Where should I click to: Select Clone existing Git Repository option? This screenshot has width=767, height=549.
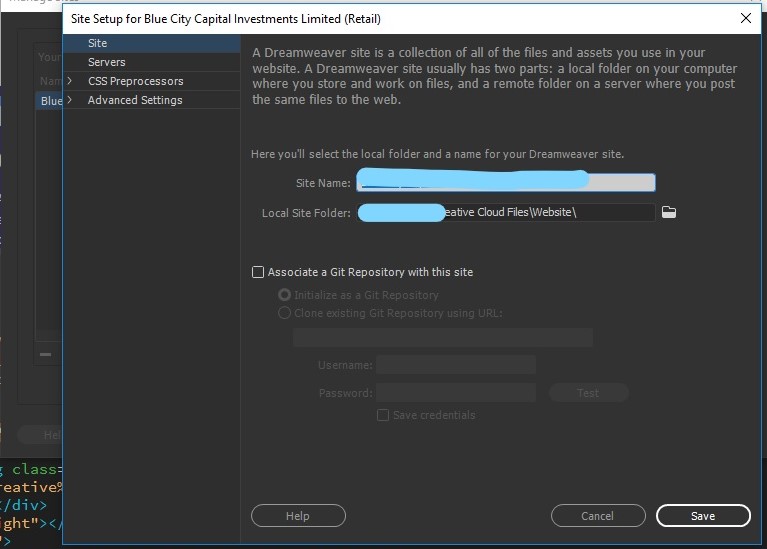pyautogui.click(x=284, y=313)
